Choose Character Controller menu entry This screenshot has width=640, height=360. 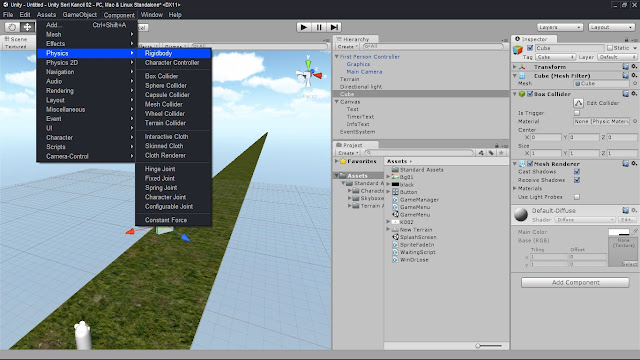(x=173, y=62)
